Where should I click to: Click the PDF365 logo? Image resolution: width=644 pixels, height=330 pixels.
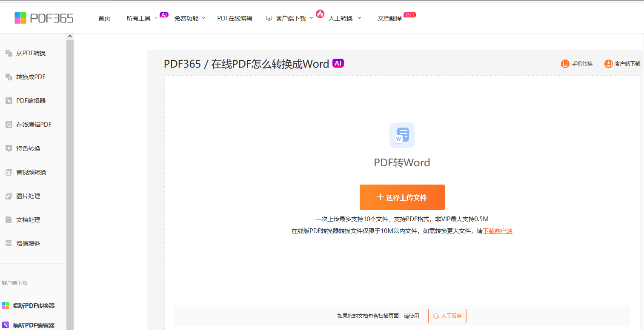44,18
